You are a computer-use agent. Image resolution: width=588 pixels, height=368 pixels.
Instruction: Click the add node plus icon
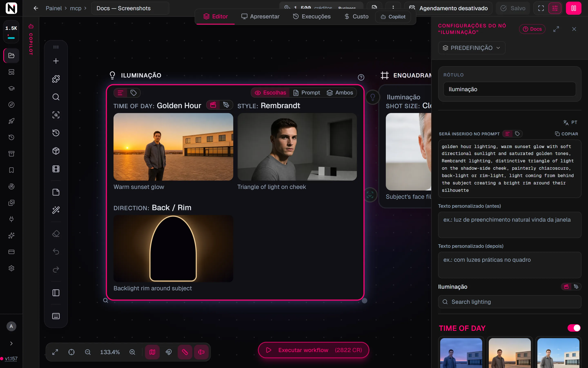coord(56,61)
